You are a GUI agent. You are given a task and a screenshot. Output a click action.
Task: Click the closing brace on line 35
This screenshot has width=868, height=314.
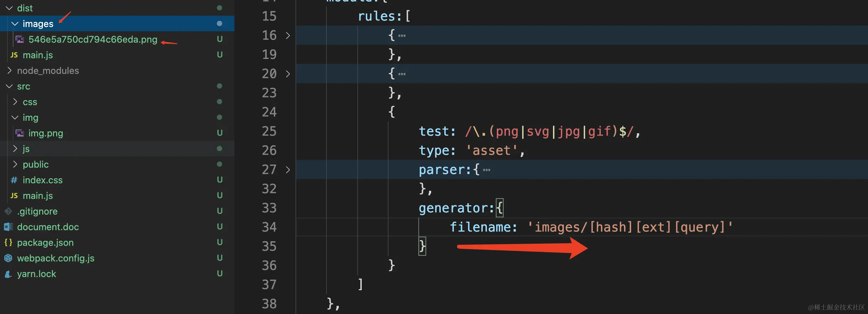point(422,246)
